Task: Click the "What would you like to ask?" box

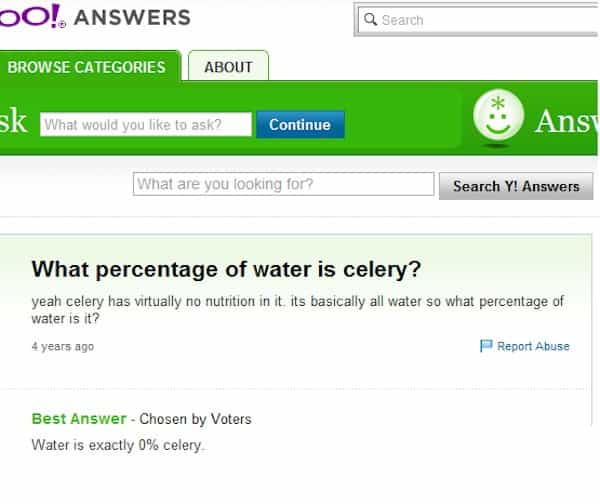Action: pos(146,125)
